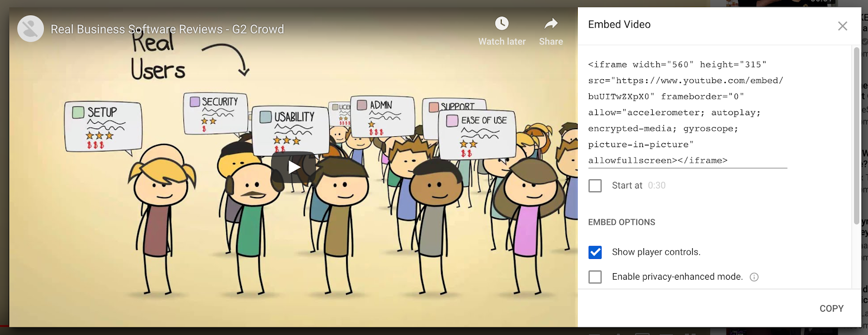Click the 'Enable privacy-enhanced mode.' label
This screenshot has height=335, width=868.
(x=677, y=277)
